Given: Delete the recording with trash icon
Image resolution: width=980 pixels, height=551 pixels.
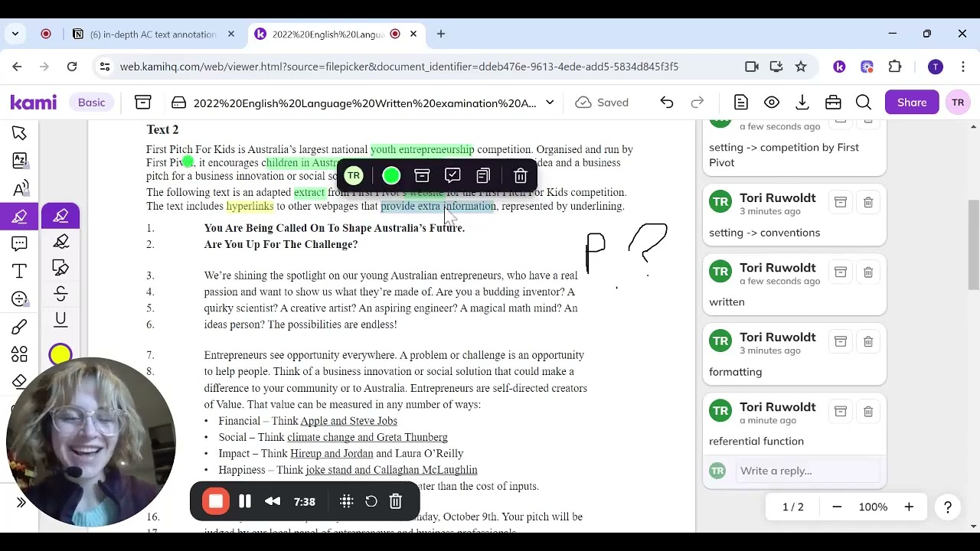Looking at the screenshot, I should pos(396,502).
